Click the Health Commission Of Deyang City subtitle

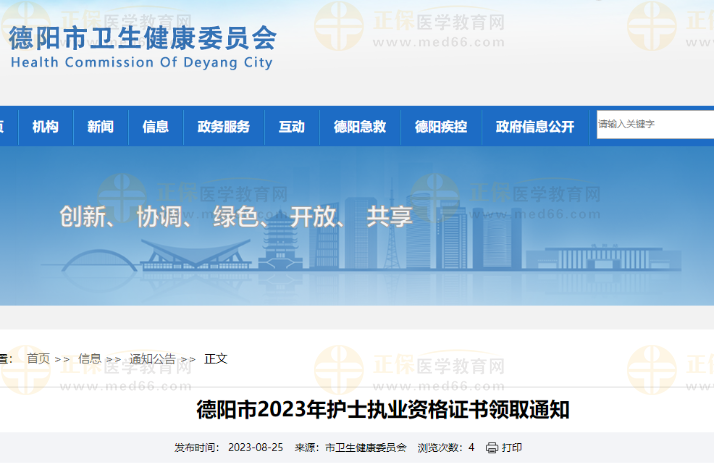141,62
